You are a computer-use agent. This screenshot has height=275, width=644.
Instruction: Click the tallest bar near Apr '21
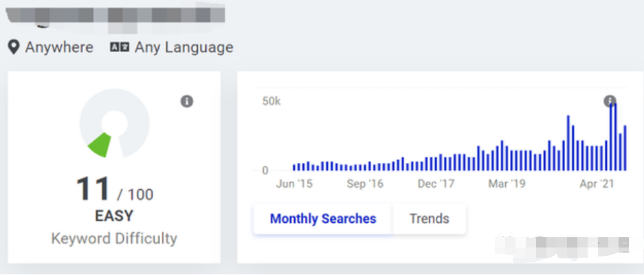[611, 137]
